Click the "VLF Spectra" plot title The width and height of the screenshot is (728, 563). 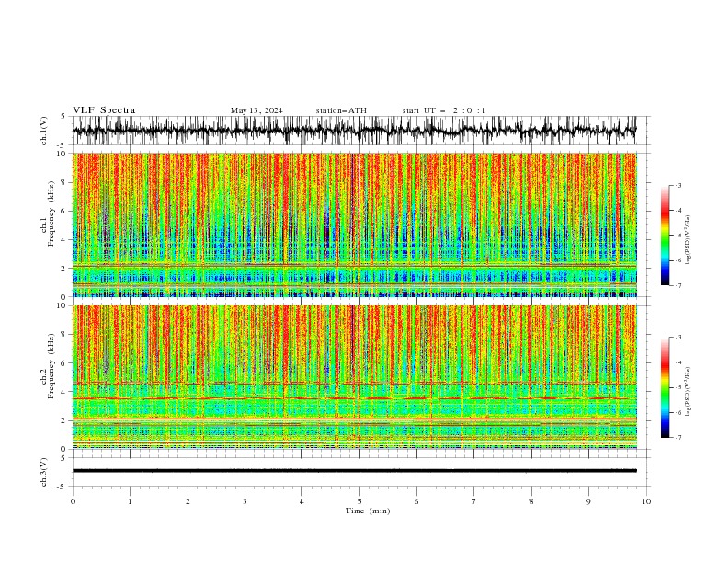click(104, 110)
